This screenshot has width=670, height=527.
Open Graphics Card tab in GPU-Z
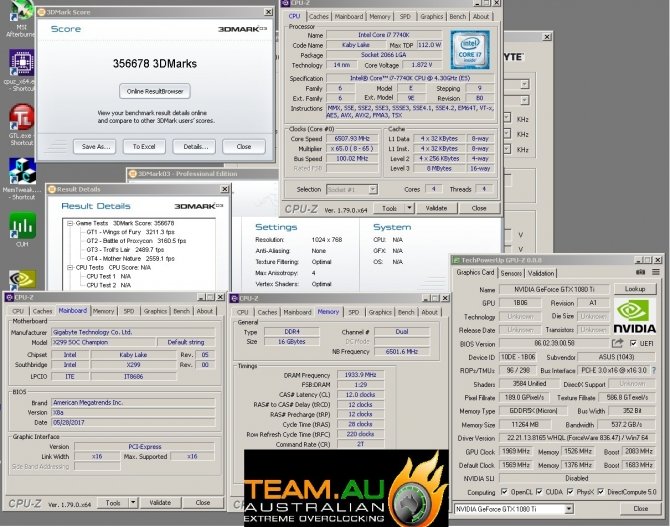(475, 272)
